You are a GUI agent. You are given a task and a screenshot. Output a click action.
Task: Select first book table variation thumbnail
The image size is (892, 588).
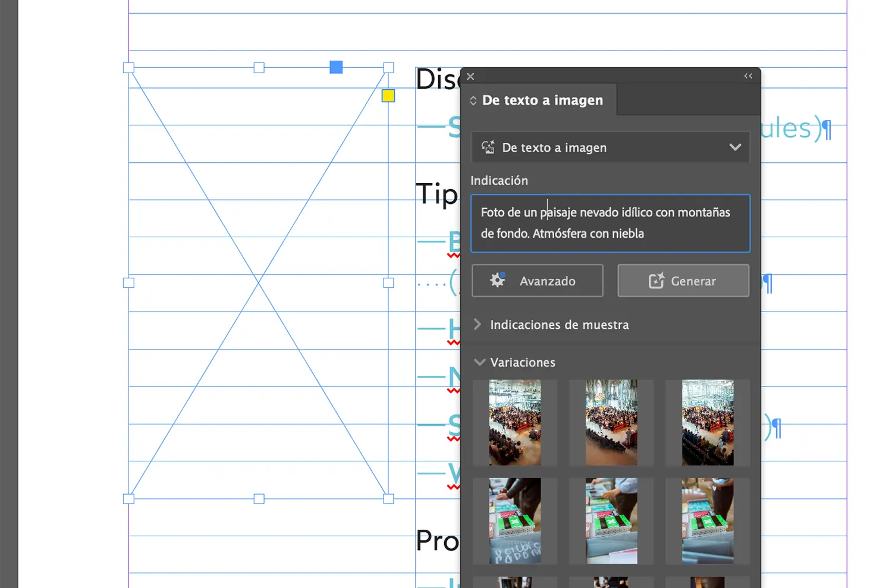515,521
